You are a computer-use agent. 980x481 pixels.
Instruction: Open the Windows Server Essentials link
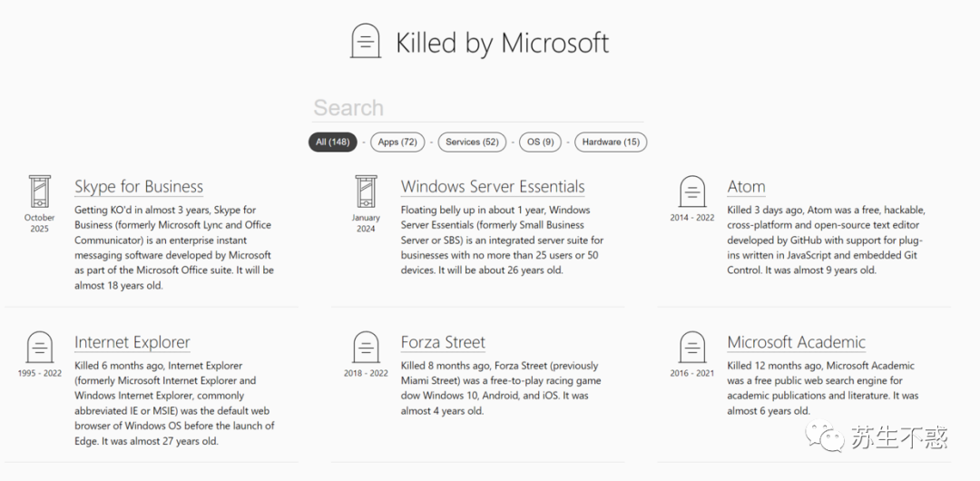point(493,186)
